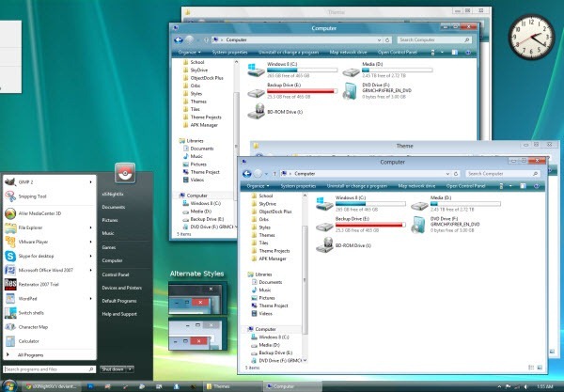Image resolution: width=564 pixels, height=392 pixels.
Task: Expand the address bar history dropdown in the front Computer window
Action: click(447, 174)
